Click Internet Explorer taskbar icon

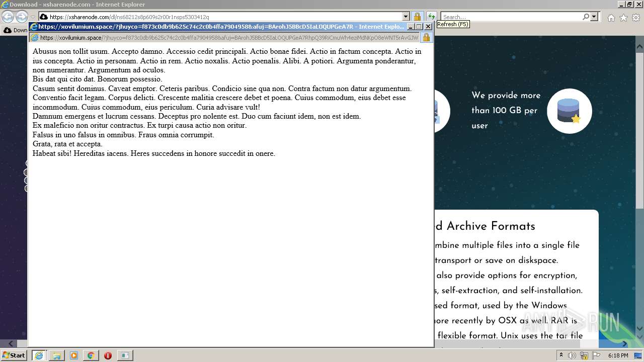point(39,355)
